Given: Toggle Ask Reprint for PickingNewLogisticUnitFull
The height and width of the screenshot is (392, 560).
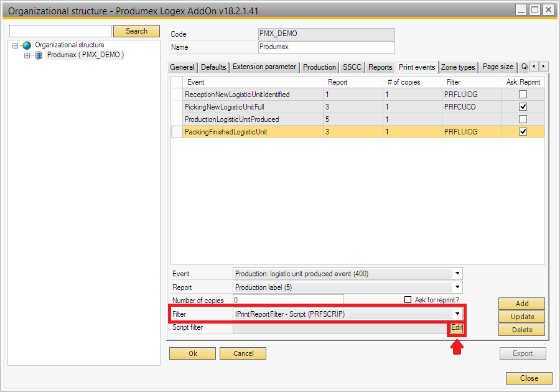Looking at the screenshot, I should 523,107.
